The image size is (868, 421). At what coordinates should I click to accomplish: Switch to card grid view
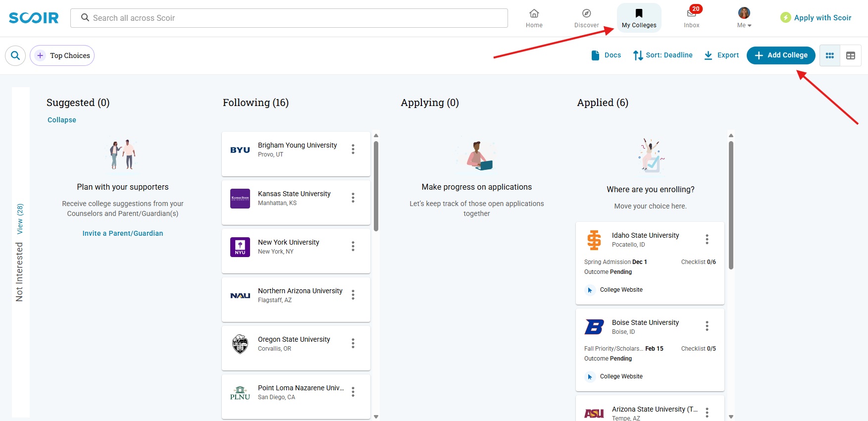[830, 55]
